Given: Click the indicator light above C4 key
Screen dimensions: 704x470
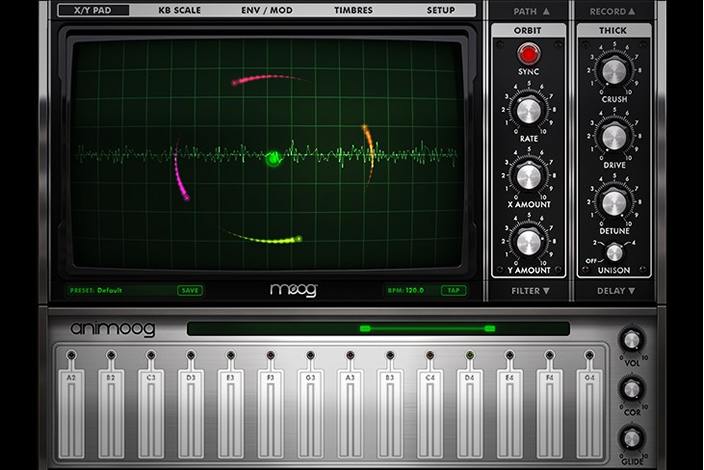Looking at the screenshot, I should tap(430, 355).
